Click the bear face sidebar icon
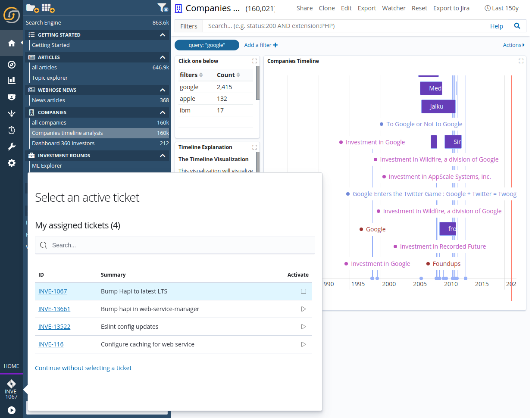This screenshot has width=532, height=418. point(12,97)
